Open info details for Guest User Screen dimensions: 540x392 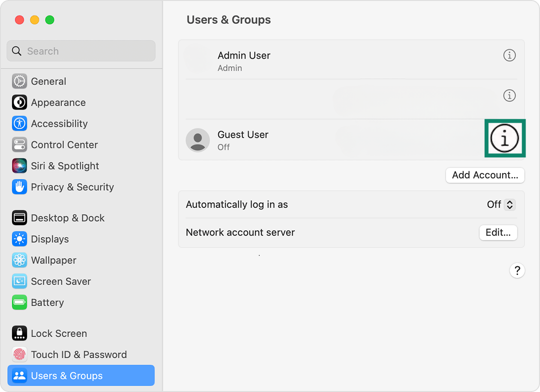tap(505, 138)
